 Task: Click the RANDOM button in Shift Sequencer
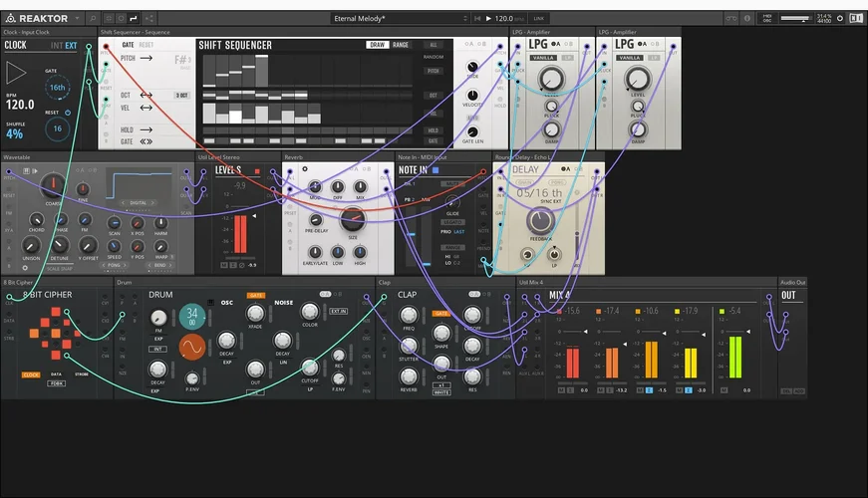[x=434, y=58]
